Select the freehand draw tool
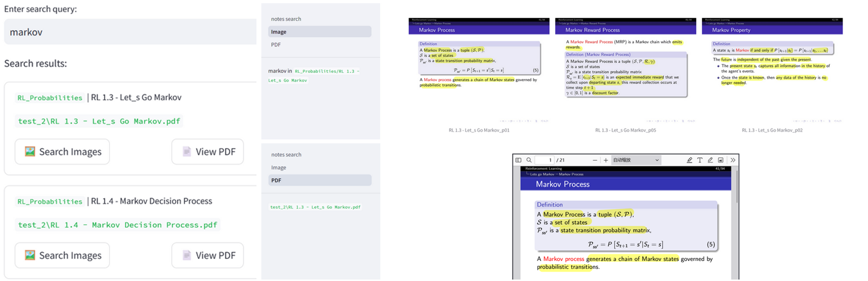Image resolution: width=868 pixels, height=281 pixels. (710, 160)
